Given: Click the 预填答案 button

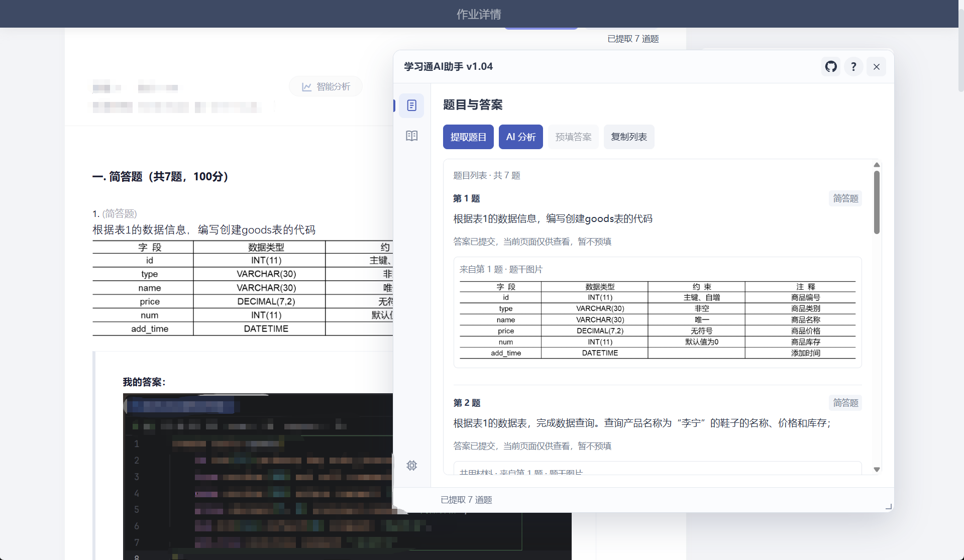Looking at the screenshot, I should [573, 137].
